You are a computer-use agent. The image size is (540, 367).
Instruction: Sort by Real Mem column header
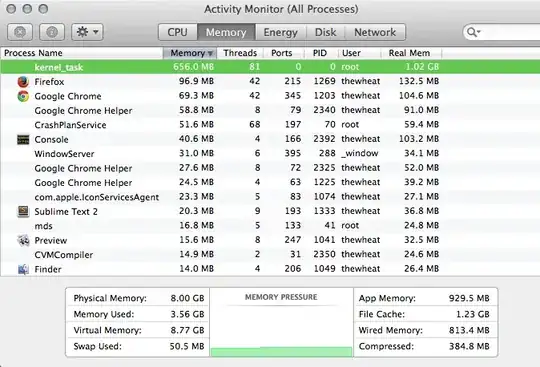pyautogui.click(x=411, y=53)
